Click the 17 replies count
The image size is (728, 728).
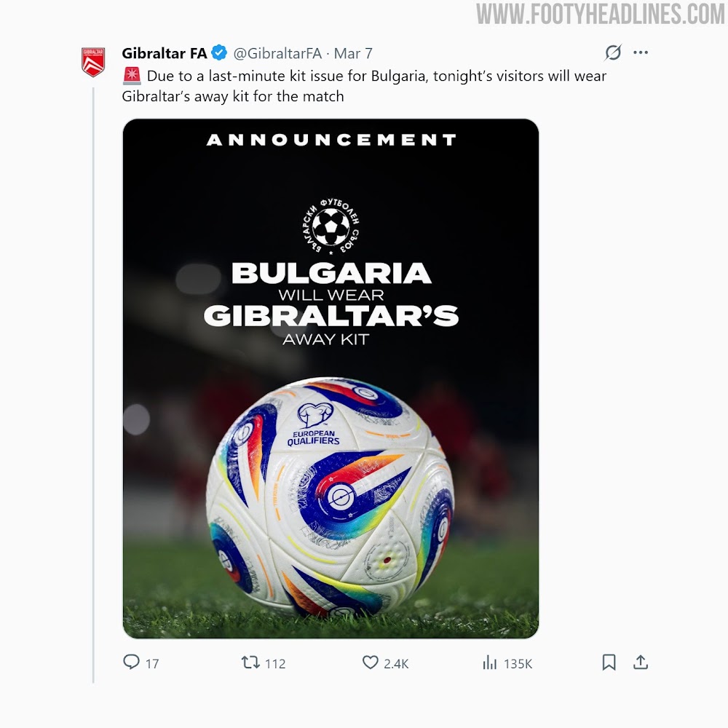[152, 664]
